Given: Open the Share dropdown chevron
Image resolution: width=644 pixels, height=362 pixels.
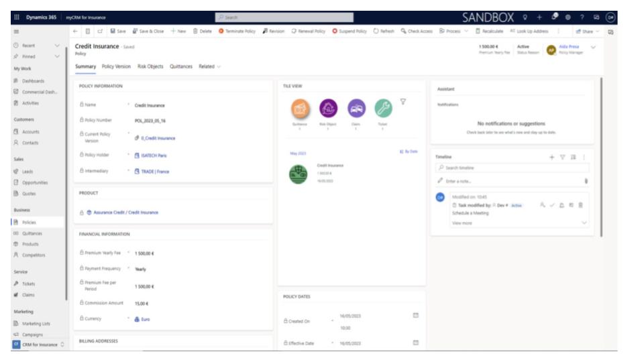Looking at the screenshot, I should (x=598, y=32).
